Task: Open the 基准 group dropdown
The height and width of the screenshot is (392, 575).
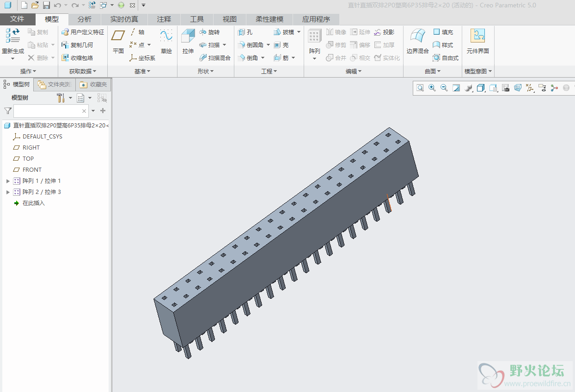Action: coord(142,72)
